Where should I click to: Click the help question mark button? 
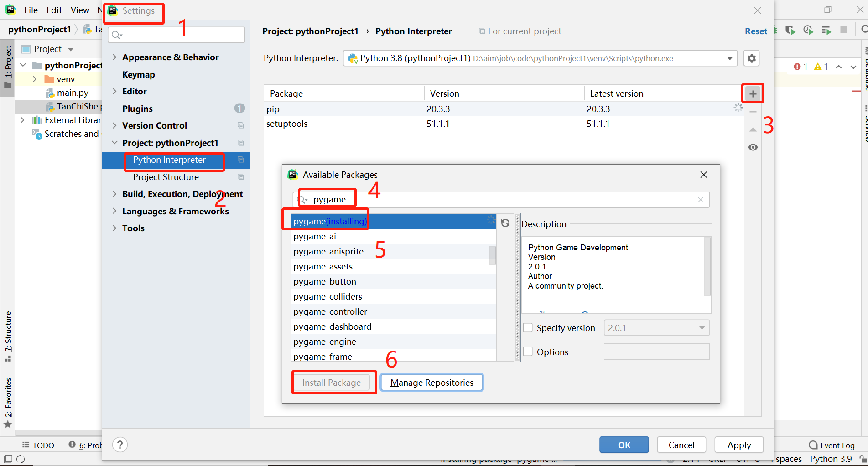coord(120,445)
